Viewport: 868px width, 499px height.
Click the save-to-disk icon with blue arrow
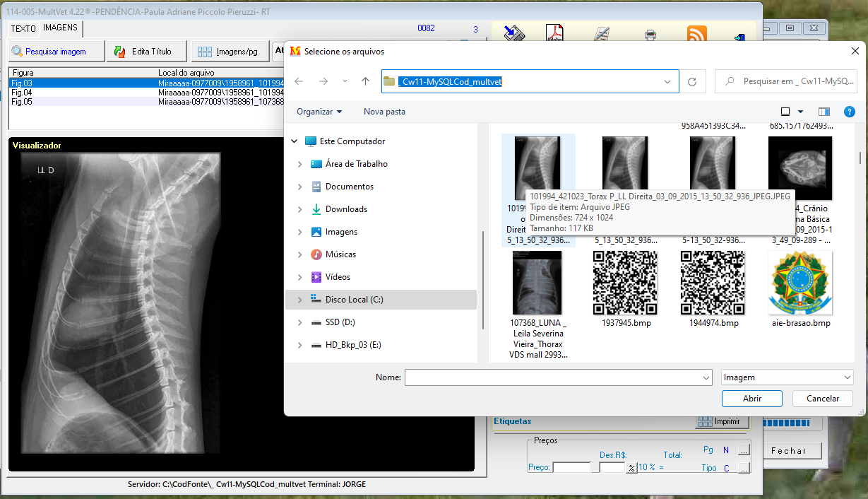(513, 33)
